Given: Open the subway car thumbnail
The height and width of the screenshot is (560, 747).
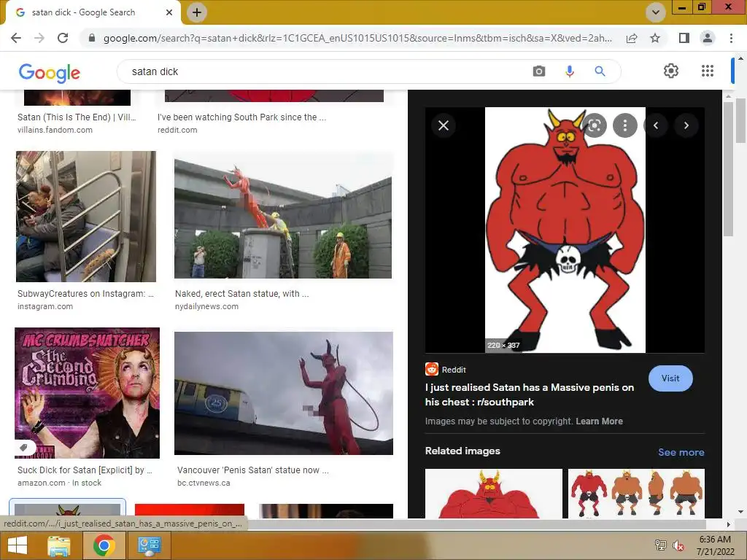Looking at the screenshot, I should coord(86,217).
